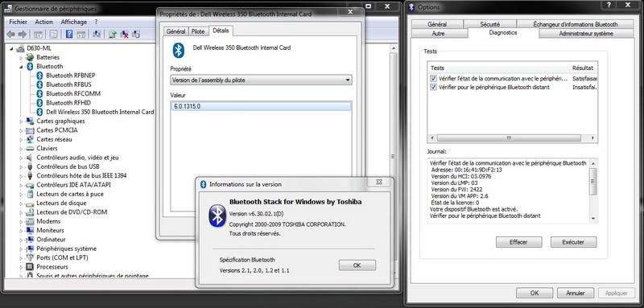644x308 pixels.
Task: Click the disable device icon with red X
Action: click(125, 34)
